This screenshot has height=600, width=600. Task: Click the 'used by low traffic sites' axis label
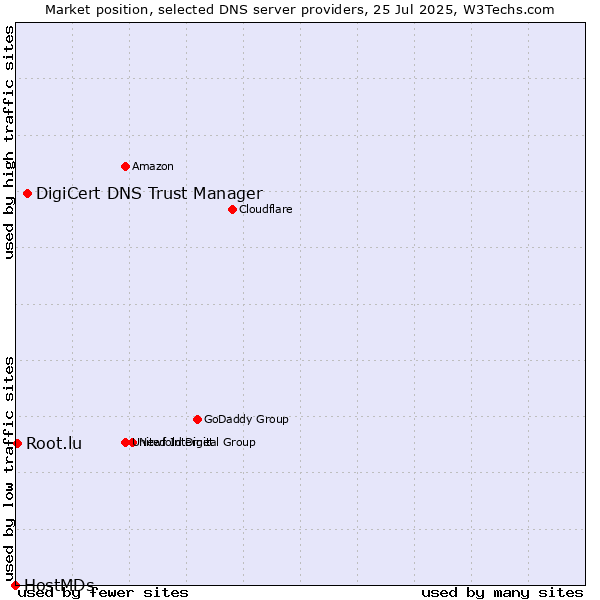(9, 470)
